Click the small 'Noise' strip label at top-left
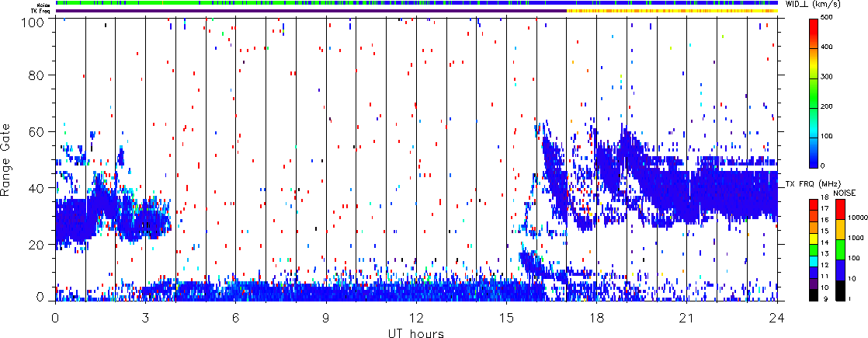This screenshot has height=338, width=868. point(42,4)
